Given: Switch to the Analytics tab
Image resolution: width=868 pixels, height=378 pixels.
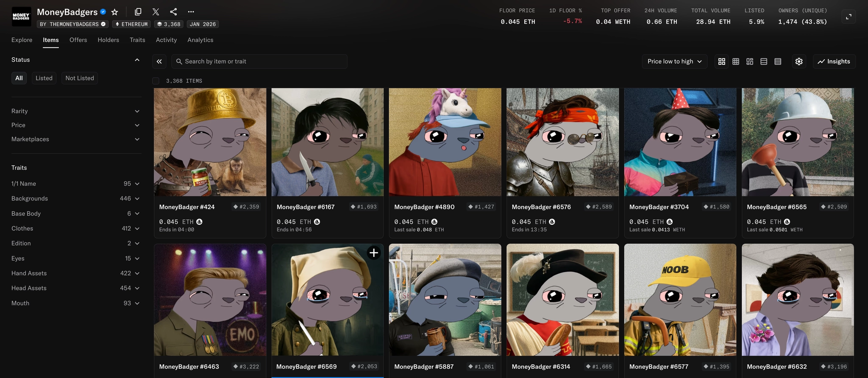Looking at the screenshot, I should (200, 40).
